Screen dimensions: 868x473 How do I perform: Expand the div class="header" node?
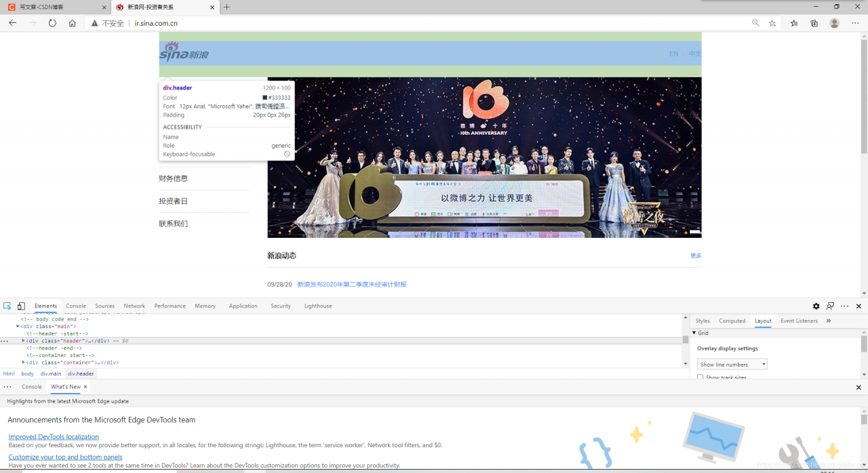pos(23,341)
